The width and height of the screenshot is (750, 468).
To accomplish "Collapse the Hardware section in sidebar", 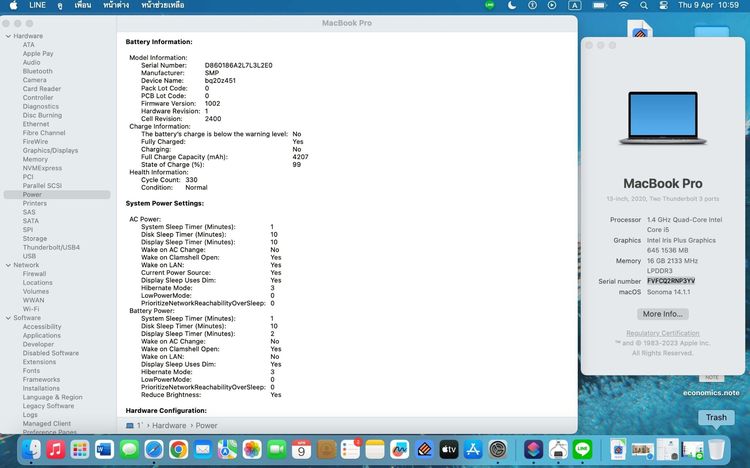I will coord(8,36).
